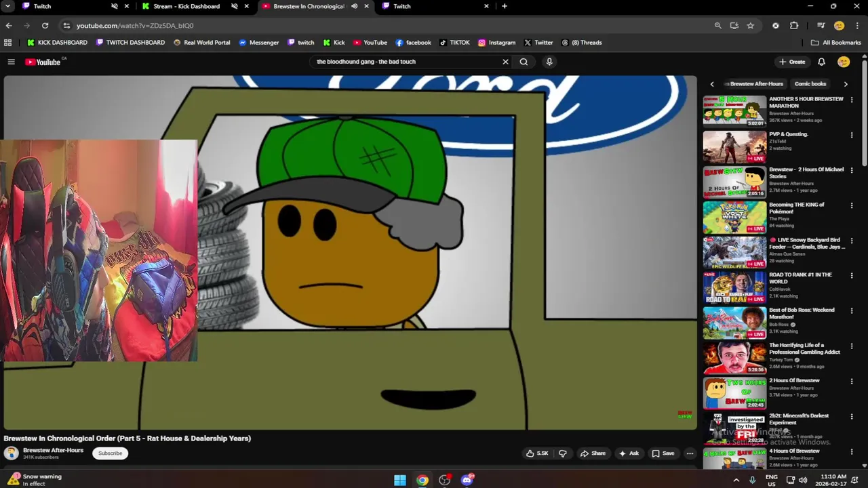Image resolution: width=868 pixels, height=488 pixels.
Task: Expand hidden system tray icons
Action: [x=736, y=480]
